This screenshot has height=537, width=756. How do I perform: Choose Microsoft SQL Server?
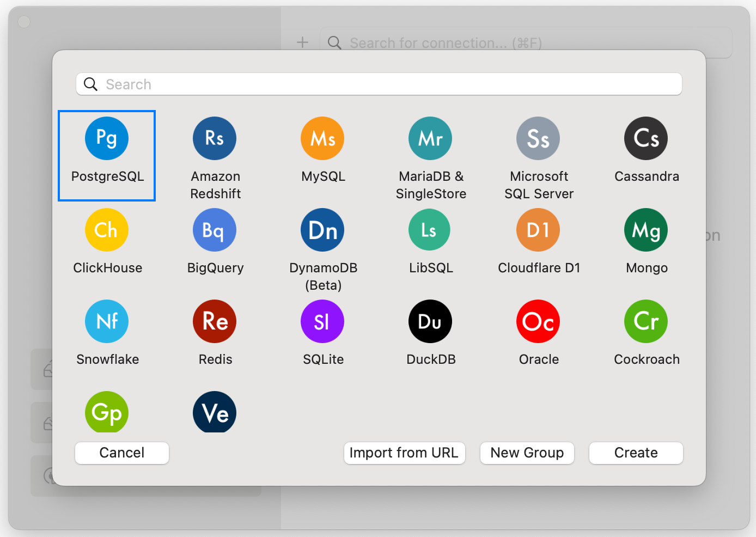coord(538,138)
